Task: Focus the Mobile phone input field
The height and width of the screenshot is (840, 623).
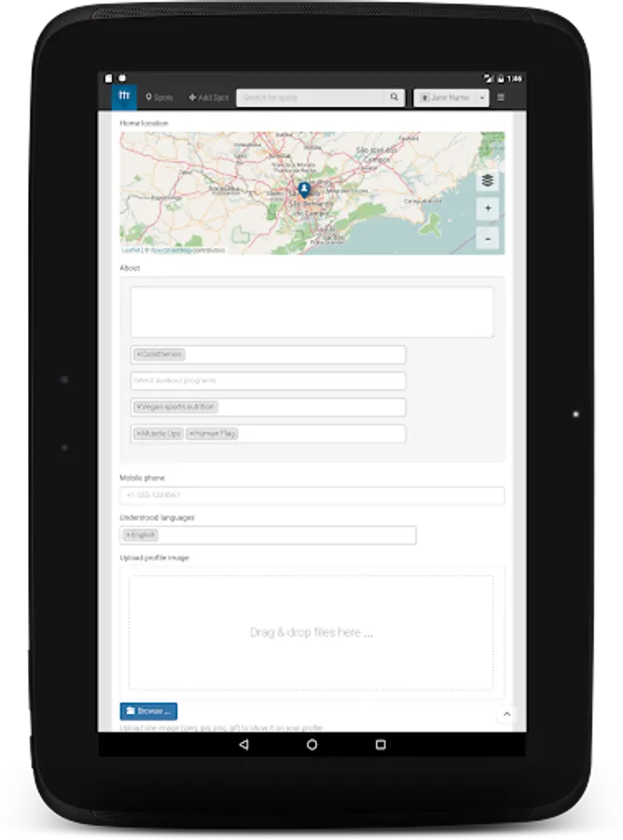Action: 312,496
